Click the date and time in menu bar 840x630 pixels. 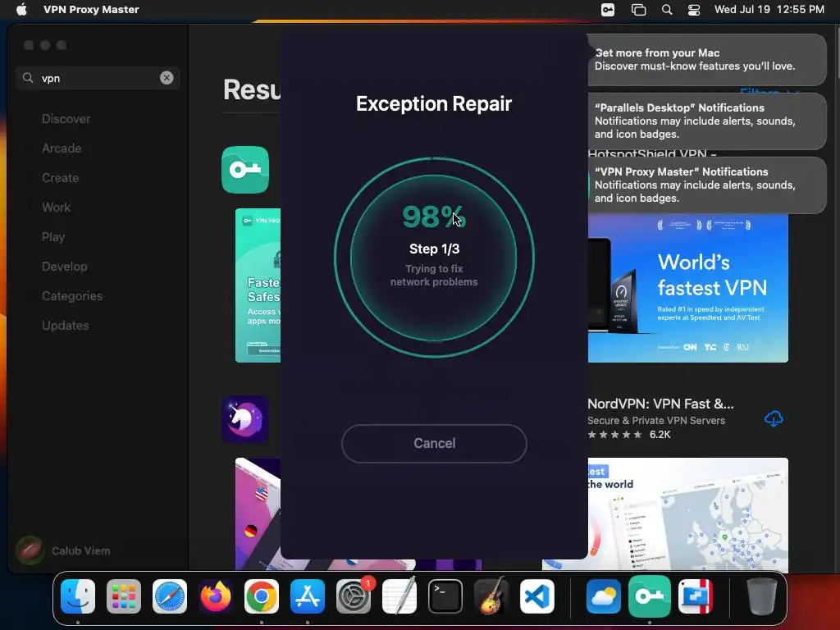coord(769,10)
